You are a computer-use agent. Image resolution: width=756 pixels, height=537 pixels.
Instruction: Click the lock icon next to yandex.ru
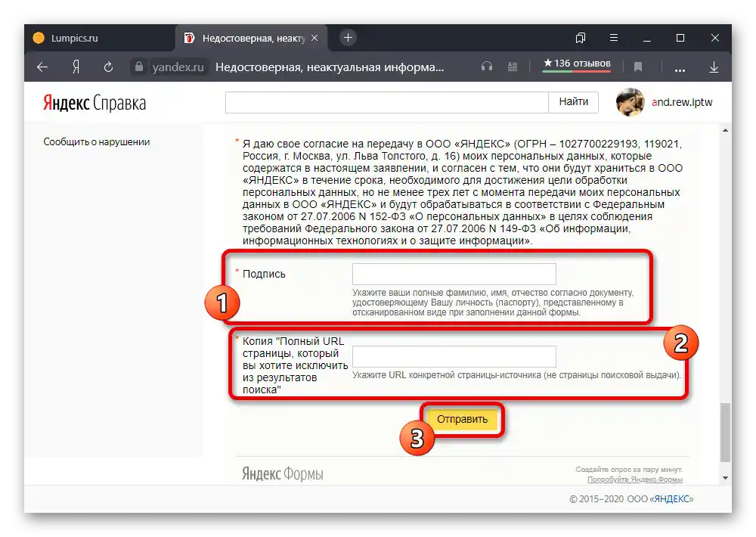click(x=139, y=67)
